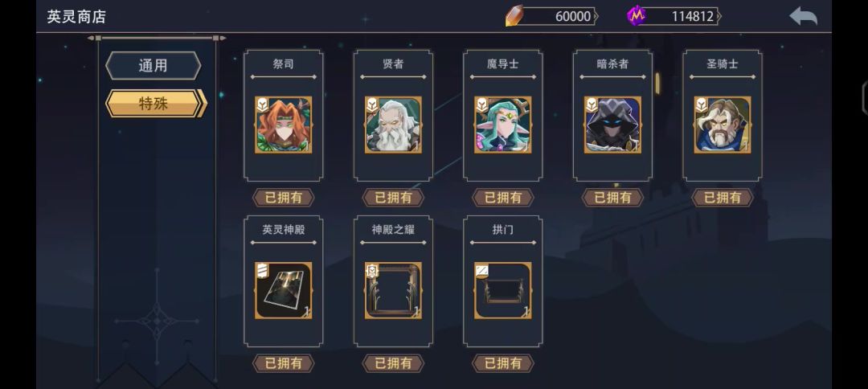Screen dimensions: 868x389
Task: Click the shop list scrollbar handle
Action: [657, 83]
